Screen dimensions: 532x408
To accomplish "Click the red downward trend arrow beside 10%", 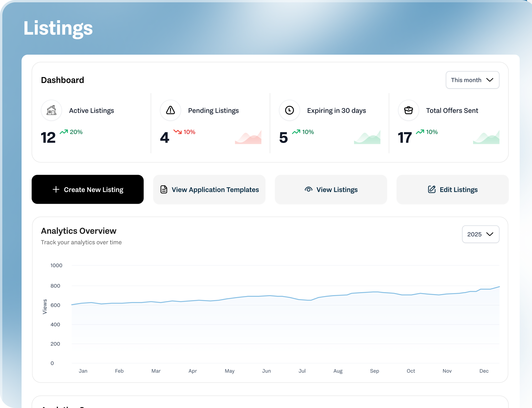I will point(178,132).
